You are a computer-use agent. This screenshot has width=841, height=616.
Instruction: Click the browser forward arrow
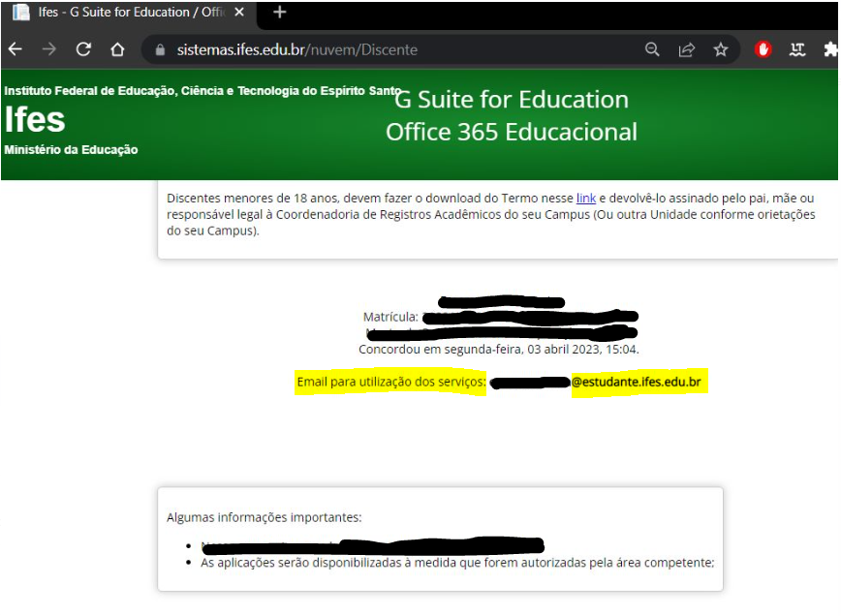pos(49,49)
